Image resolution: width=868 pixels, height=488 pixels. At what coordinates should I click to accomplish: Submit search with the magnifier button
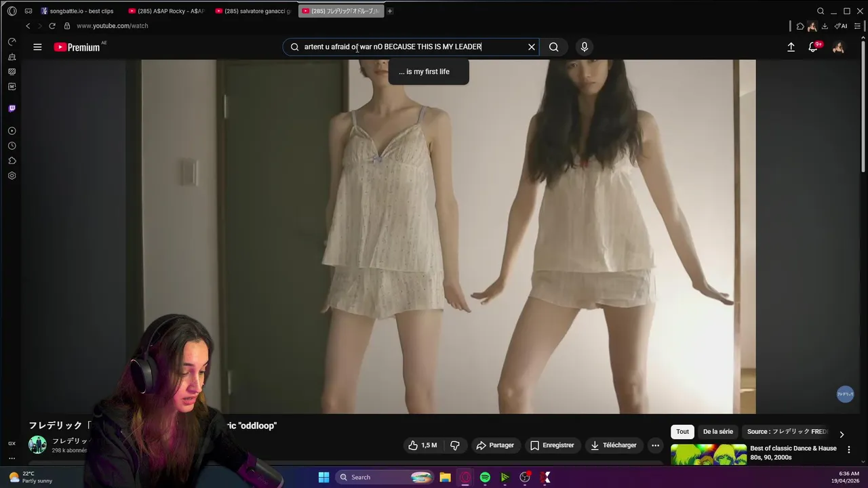pyautogui.click(x=554, y=47)
